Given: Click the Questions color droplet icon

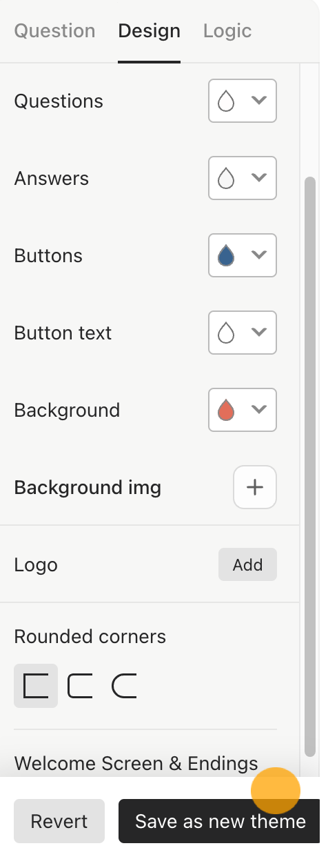Looking at the screenshot, I should click(226, 101).
